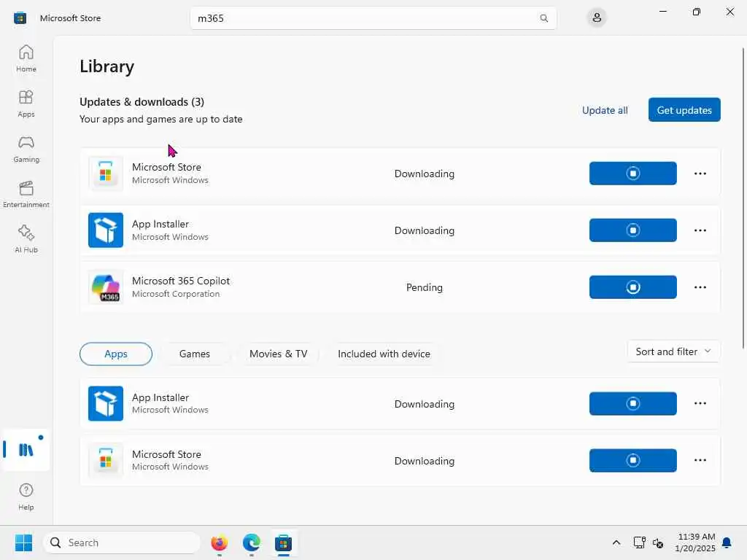Open the Home section in sidebar

(x=26, y=58)
